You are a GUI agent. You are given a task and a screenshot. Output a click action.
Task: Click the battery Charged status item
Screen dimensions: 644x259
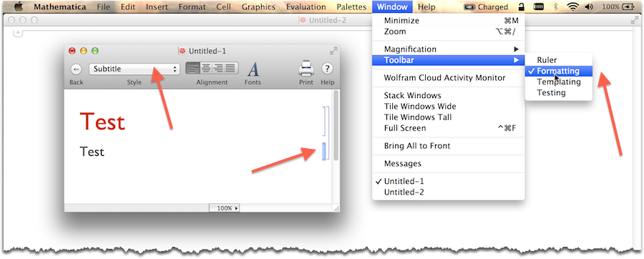(x=486, y=7)
